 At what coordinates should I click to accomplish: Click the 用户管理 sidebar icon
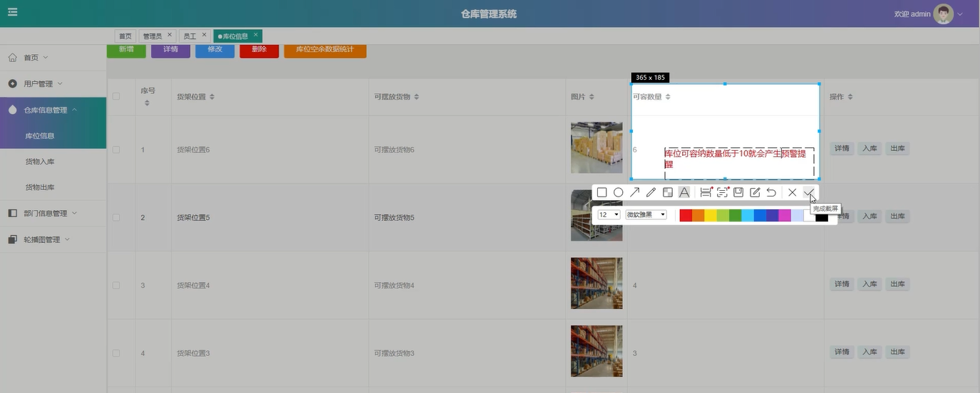tap(12, 83)
